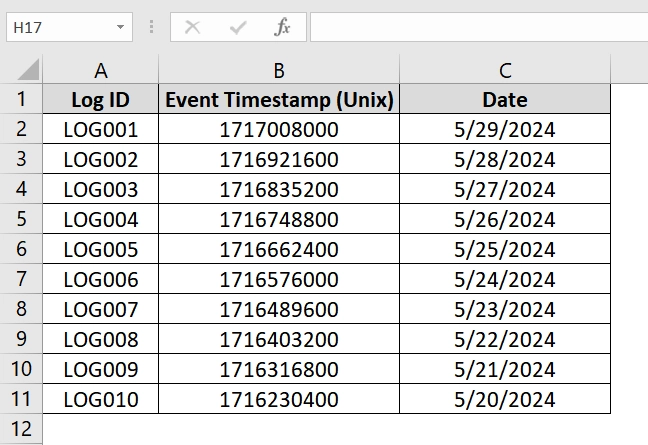Select row 10 header
The image size is (648, 445).
pyautogui.click(x=21, y=369)
